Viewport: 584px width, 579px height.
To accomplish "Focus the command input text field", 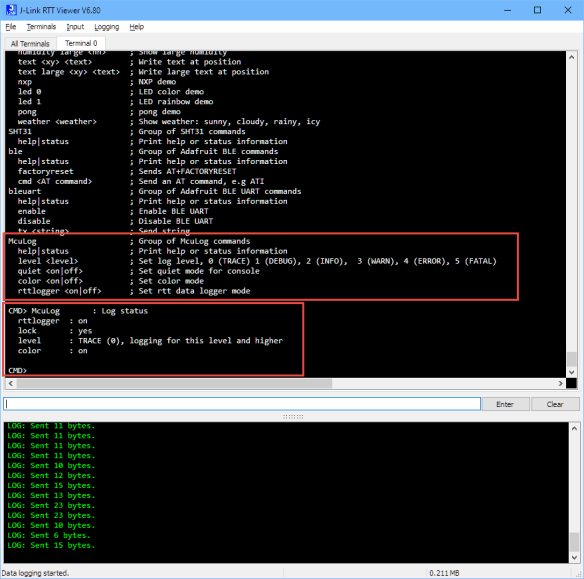I will pyautogui.click(x=242, y=404).
